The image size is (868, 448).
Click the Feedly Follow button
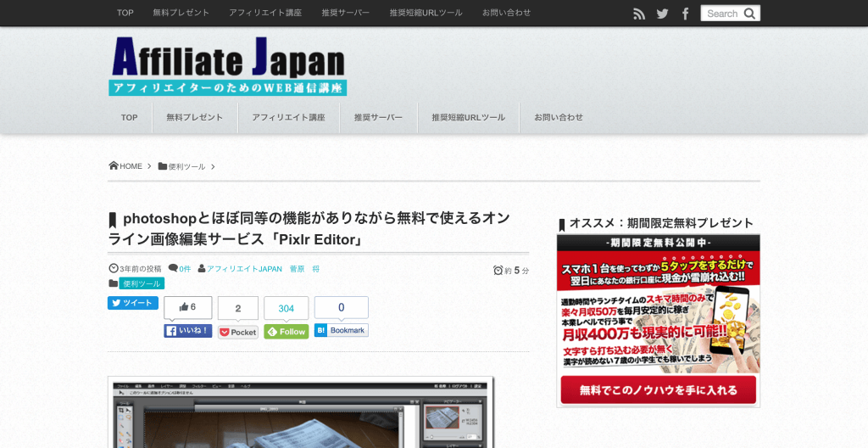coord(287,332)
